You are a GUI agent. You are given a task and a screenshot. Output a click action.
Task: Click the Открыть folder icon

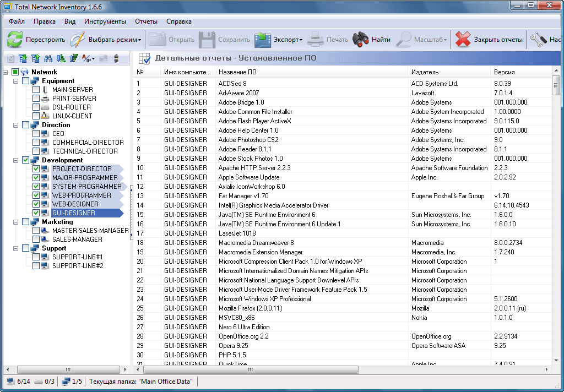pyautogui.click(x=157, y=39)
